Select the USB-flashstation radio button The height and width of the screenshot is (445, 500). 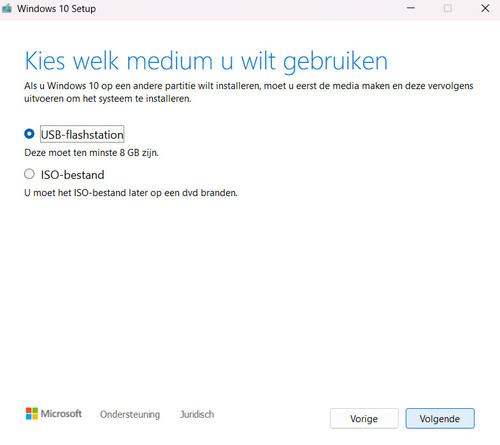29,134
